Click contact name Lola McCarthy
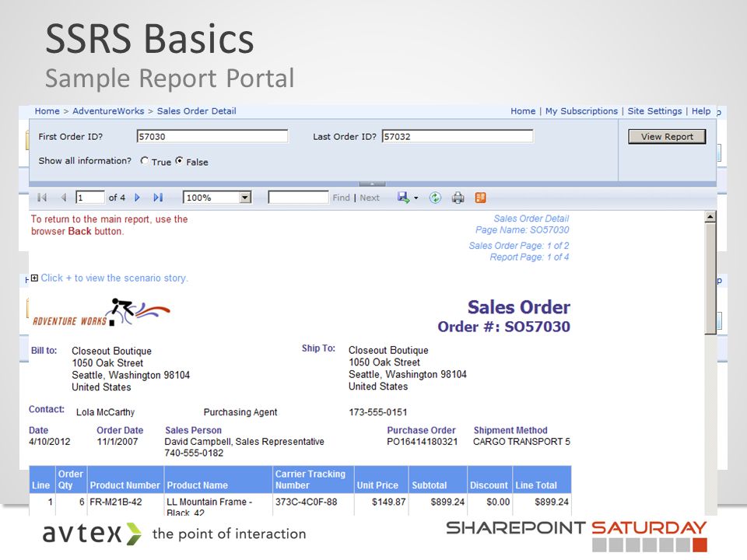 tap(105, 412)
